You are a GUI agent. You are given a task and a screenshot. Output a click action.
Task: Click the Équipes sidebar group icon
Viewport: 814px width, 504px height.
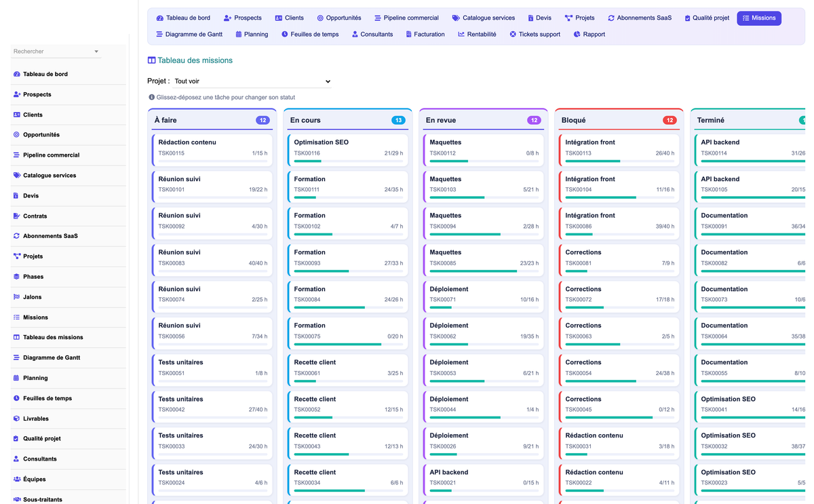[17, 479]
